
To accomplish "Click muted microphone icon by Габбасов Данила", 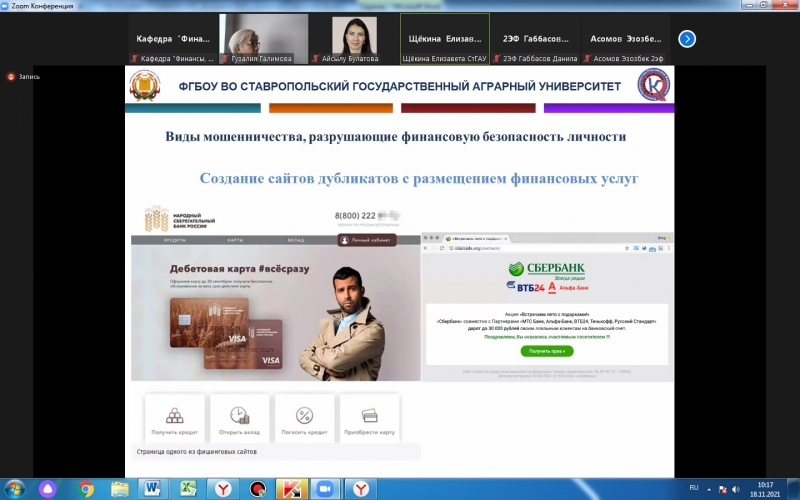I will pos(496,59).
